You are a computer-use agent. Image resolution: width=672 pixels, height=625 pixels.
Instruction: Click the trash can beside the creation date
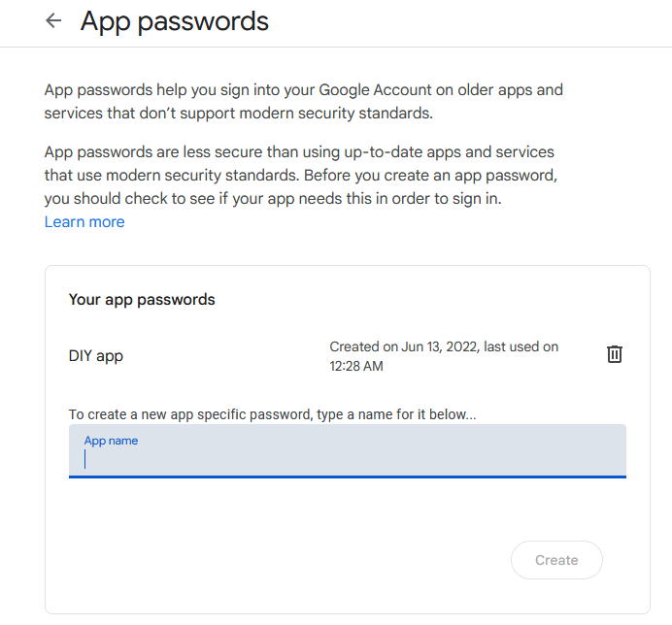click(x=614, y=354)
